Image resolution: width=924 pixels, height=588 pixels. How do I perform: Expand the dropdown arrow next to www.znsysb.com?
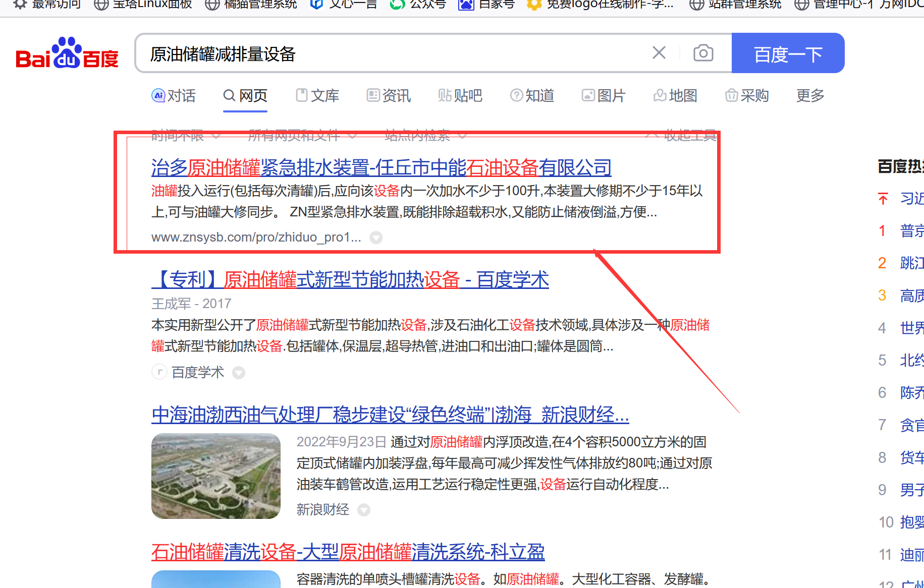point(376,237)
